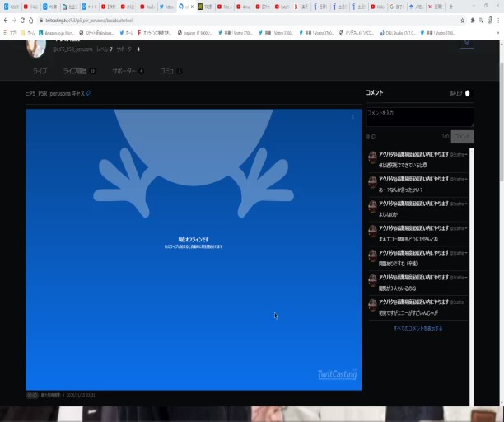Screen dimensions: 504x422
Task: Click comment list scrollbar
Action: click(472, 277)
